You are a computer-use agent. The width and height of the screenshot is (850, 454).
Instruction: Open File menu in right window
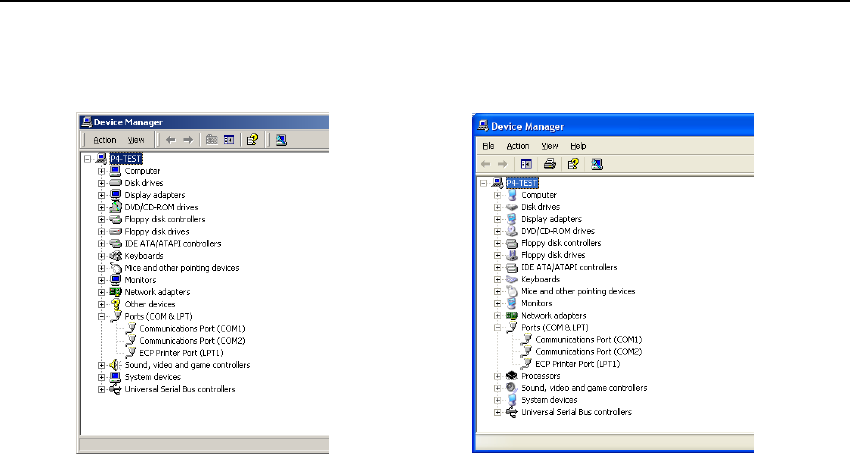tap(488, 146)
